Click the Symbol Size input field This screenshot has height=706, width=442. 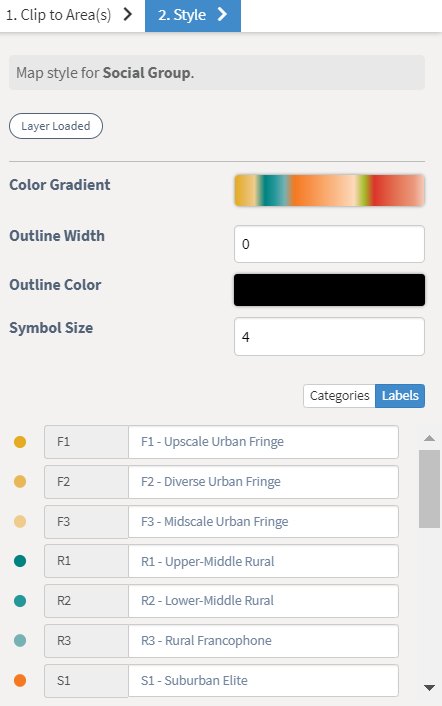(x=329, y=336)
